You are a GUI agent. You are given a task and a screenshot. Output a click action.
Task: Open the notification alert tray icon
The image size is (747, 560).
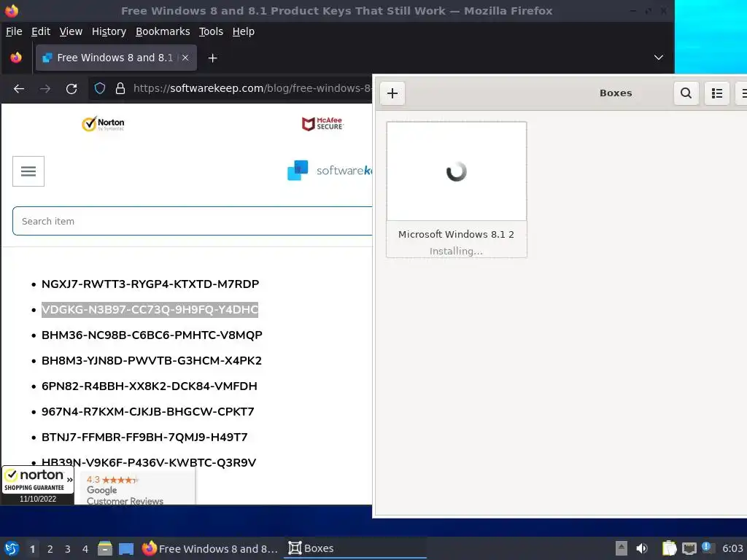pos(708,548)
